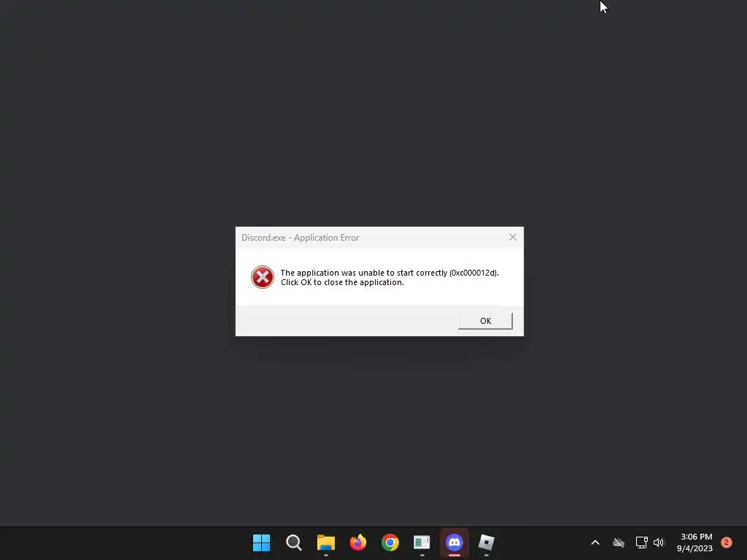Click error text with code 0xc000012d
Viewport: 747px width, 560px height.
pos(390,273)
